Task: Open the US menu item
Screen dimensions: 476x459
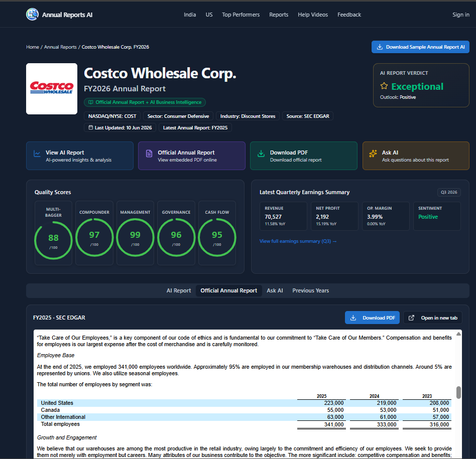Action: coord(209,15)
